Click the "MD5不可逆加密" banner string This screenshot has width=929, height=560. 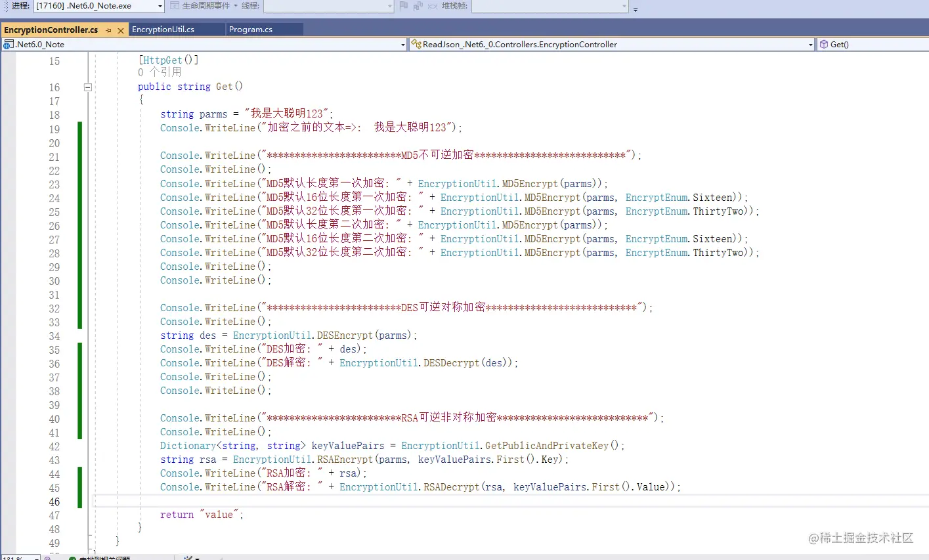(x=437, y=155)
